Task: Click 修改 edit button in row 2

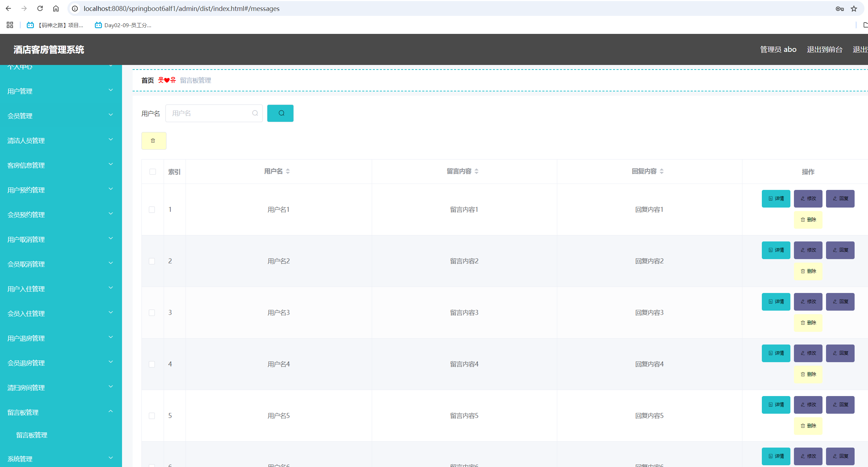Action: tap(808, 250)
